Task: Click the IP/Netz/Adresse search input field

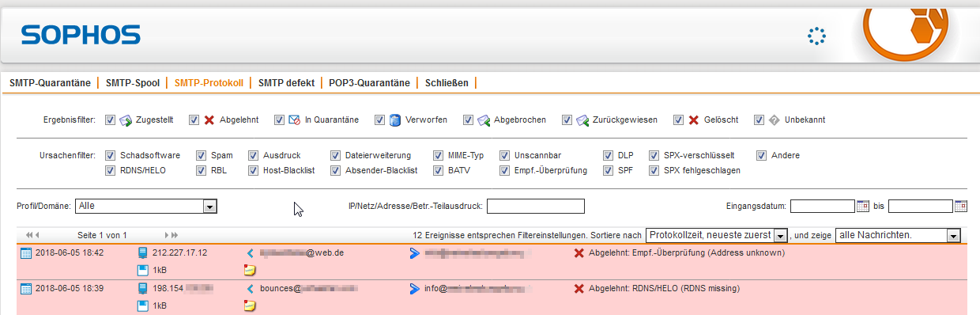Action: (x=536, y=207)
